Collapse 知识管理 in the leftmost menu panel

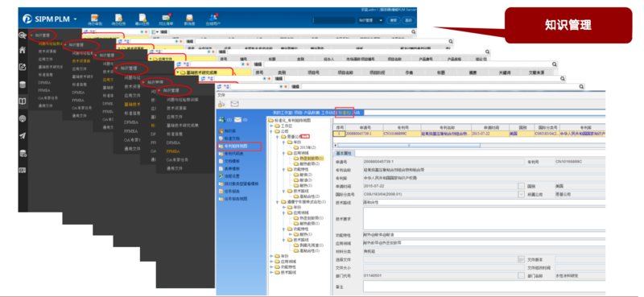(x=31, y=35)
